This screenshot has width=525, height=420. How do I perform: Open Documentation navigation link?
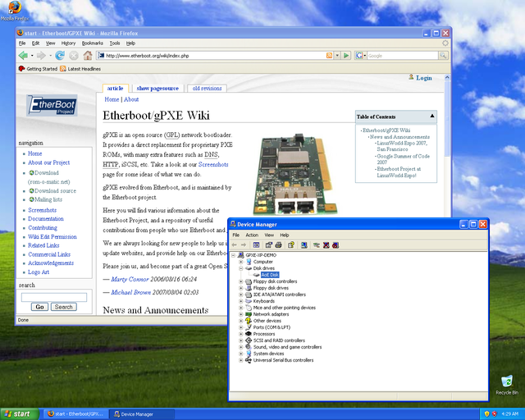pos(46,219)
